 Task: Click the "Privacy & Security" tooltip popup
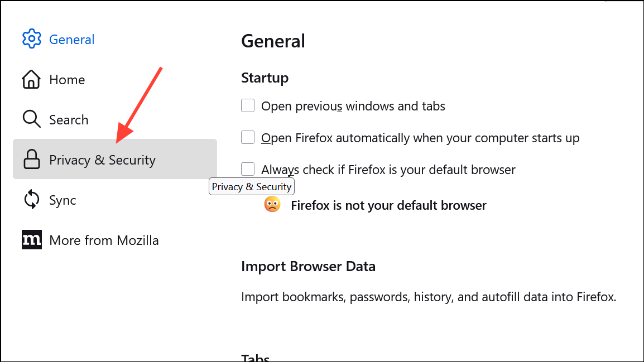(252, 187)
